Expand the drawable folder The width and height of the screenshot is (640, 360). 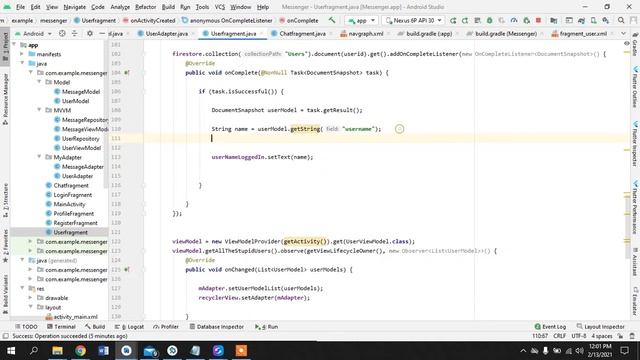(31, 298)
